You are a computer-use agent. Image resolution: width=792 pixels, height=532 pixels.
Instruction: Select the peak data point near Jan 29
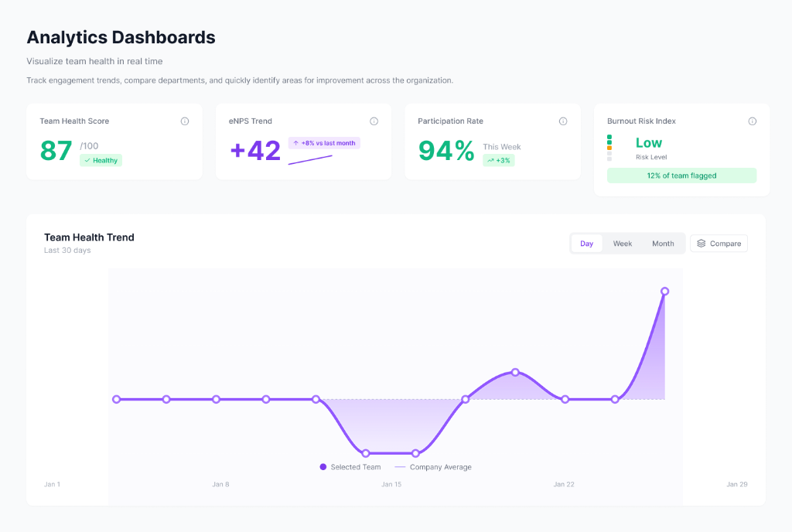[x=664, y=292]
